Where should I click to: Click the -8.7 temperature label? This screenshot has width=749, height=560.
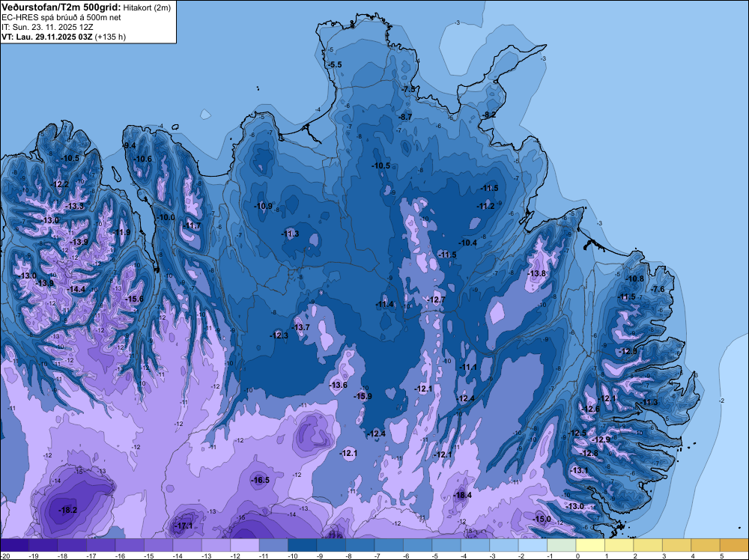pyautogui.click(x=405, y=117)
